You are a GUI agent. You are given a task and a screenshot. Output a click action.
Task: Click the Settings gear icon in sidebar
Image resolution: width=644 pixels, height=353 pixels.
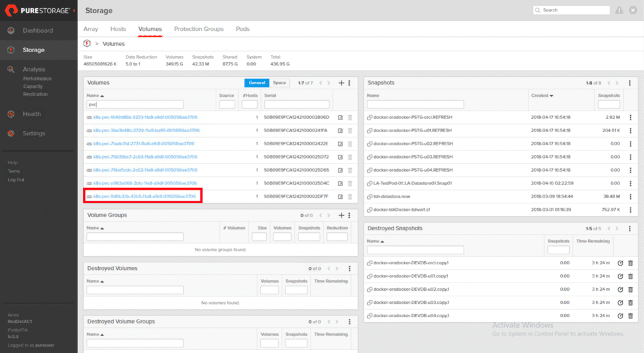point(11,133)
